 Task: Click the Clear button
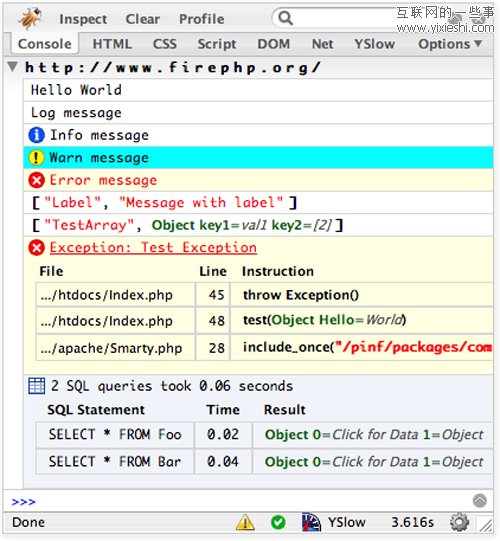tap(143, 19)
